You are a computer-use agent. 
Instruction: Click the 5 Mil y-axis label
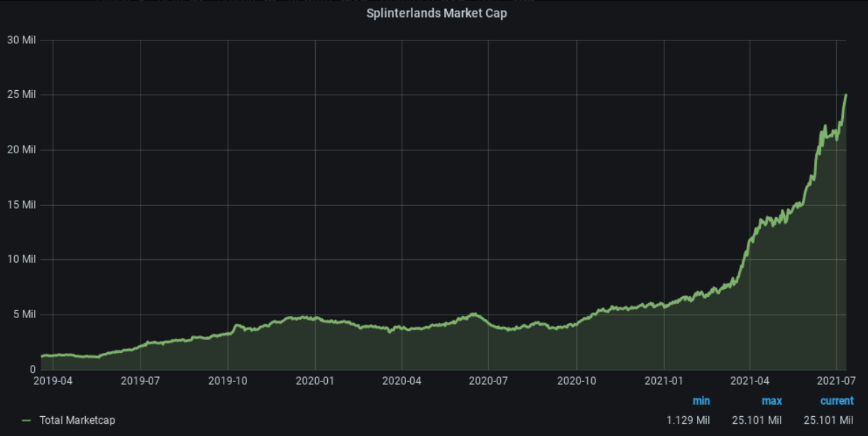(x=24, y=315)
